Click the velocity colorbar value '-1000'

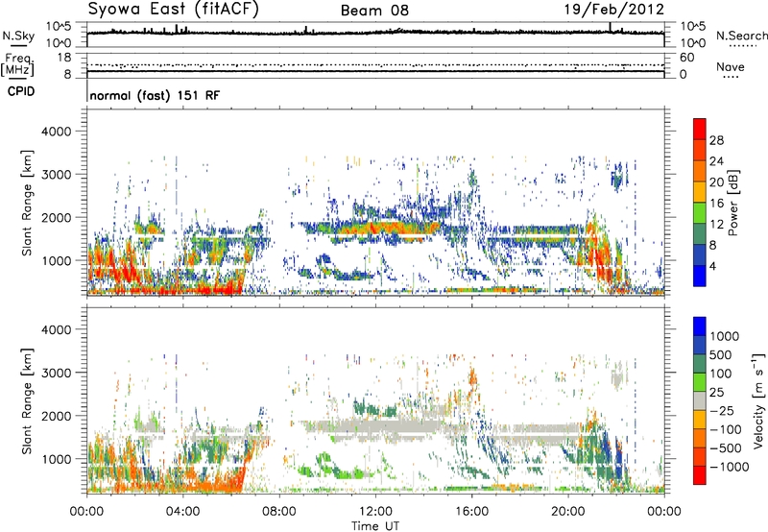(729, 467)
